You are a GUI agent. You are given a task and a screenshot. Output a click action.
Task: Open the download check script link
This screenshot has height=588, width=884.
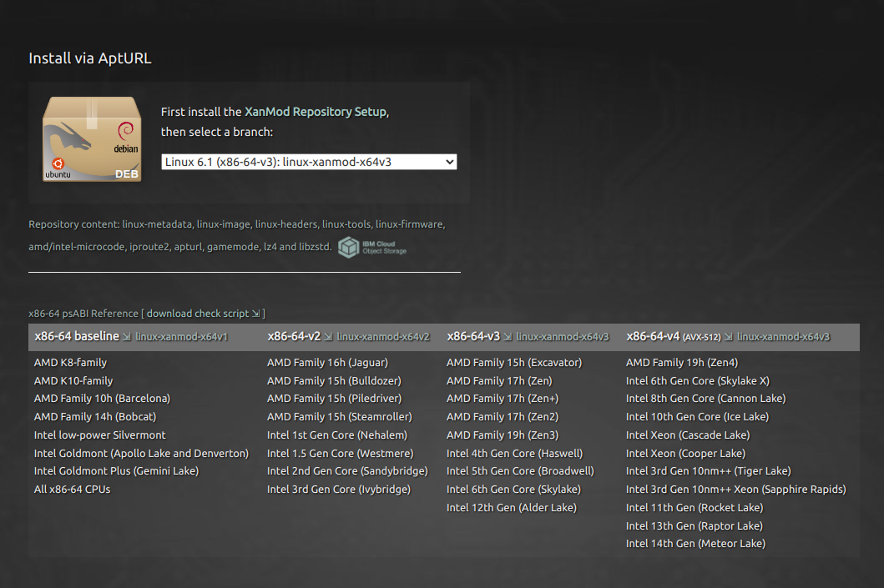point(203,314)
